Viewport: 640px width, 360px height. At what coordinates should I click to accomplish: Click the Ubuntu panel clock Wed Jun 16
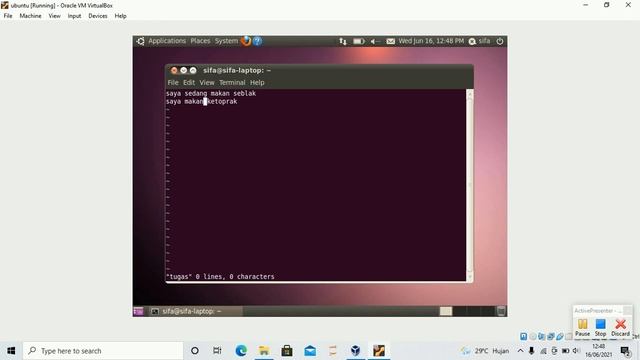point(431,41)
